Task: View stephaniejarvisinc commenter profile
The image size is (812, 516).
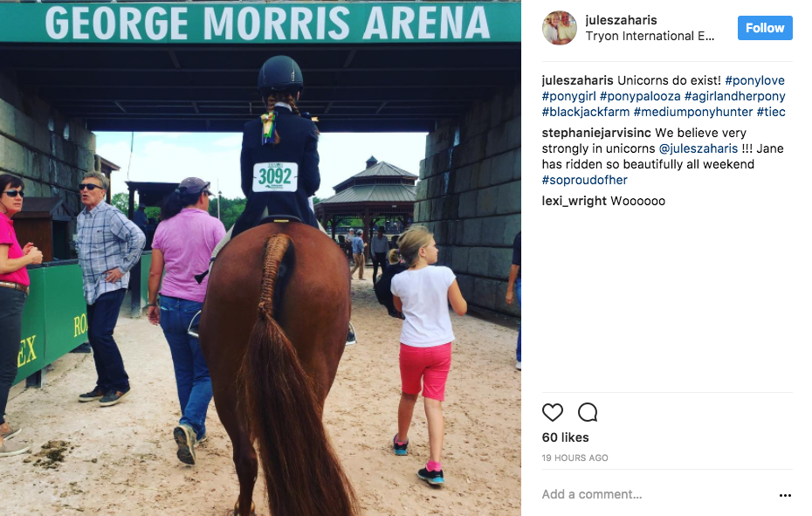Action: pyautogui.click(x=596, y=133)
